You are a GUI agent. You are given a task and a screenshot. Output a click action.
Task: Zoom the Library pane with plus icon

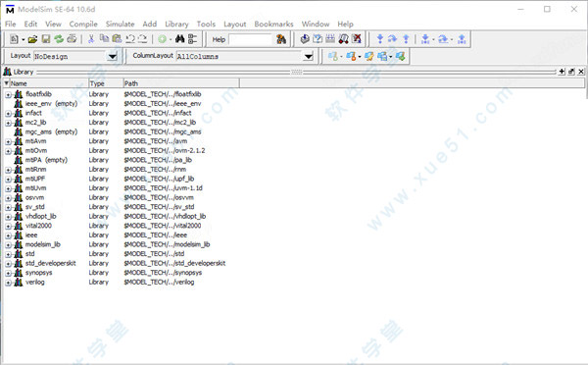(562, 72)
